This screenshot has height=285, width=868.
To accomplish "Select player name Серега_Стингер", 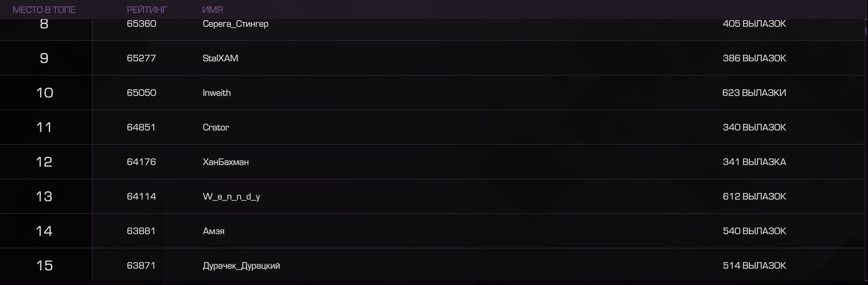I will coord(235,24).
